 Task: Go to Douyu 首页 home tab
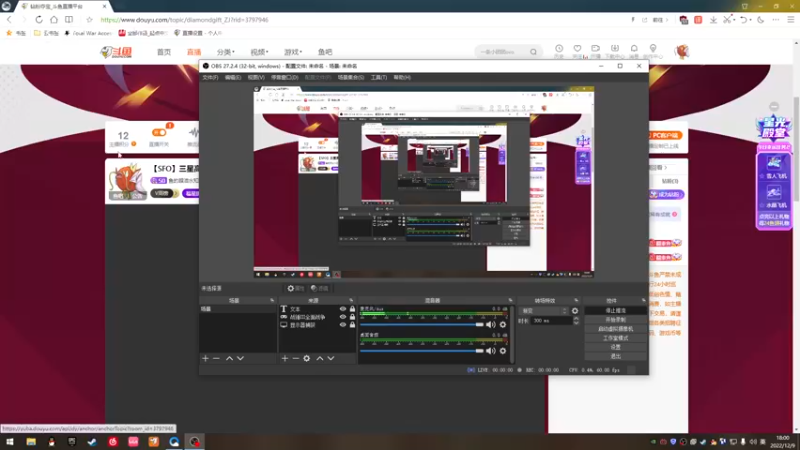point(164,52)
